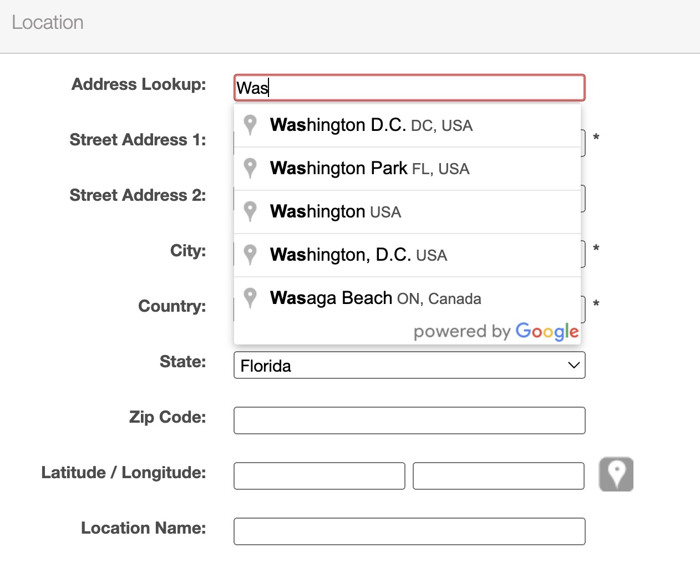The height and width of the screenshot is (588, 700).
Task: Click the "Address Lookup:" label
Action: pyautogui.click(x=139, y=84)
